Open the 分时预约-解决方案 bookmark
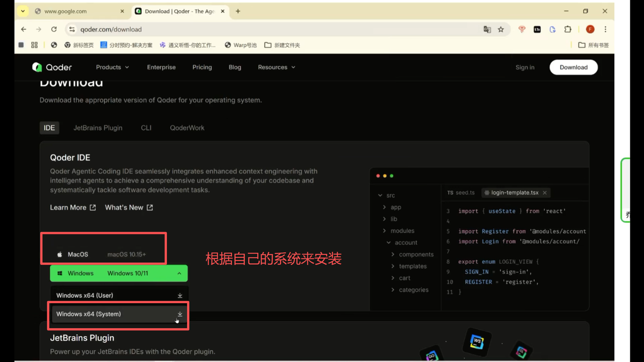 tap(126, 45)
